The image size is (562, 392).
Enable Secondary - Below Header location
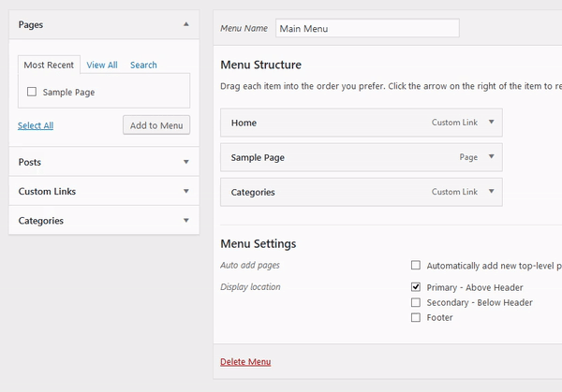pos(416,302)
